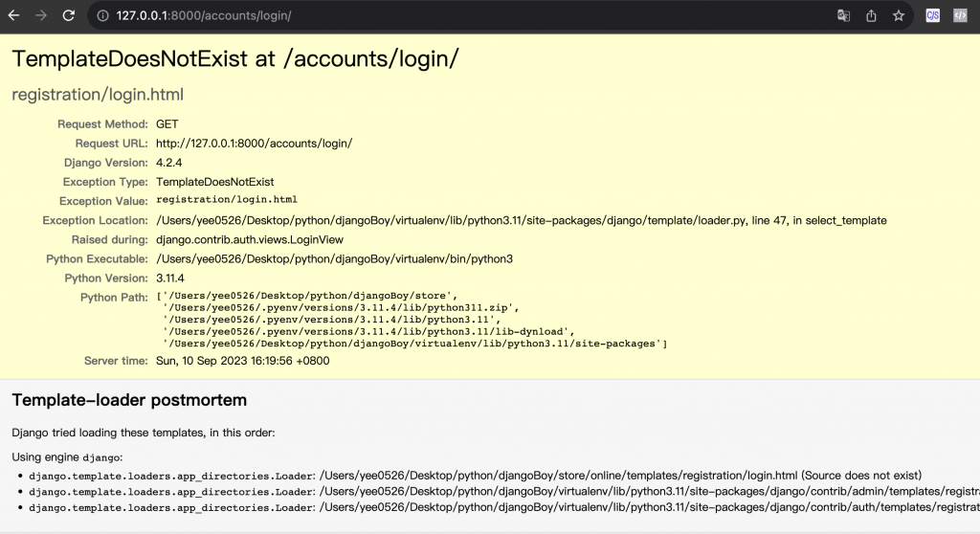
Task: Select Exception Value monospace text
Action: [x=226, y=199]
